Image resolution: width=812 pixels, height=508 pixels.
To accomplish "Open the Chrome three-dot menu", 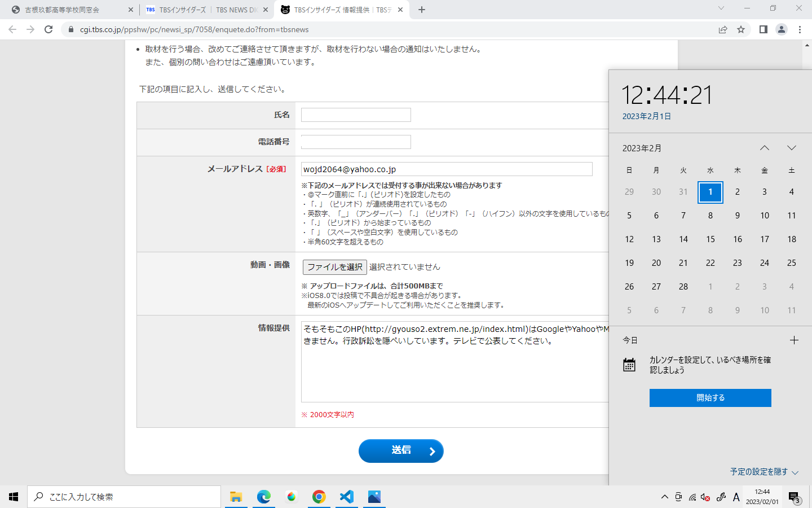I will pyautogui.click(x=800, y=29).
